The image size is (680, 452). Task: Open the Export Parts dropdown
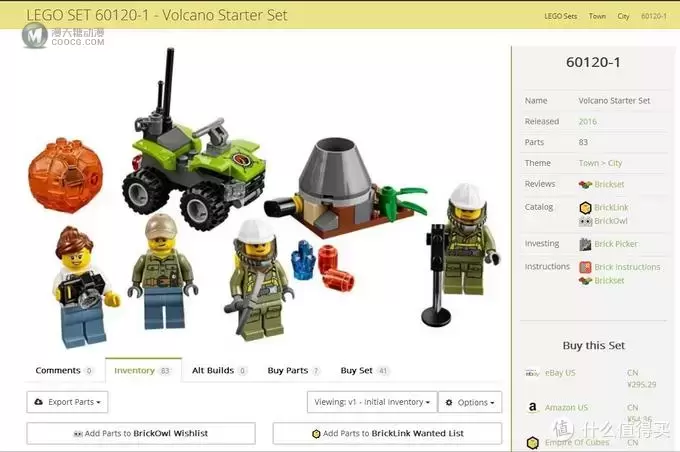pyautogui.click(x=67, y=402)
